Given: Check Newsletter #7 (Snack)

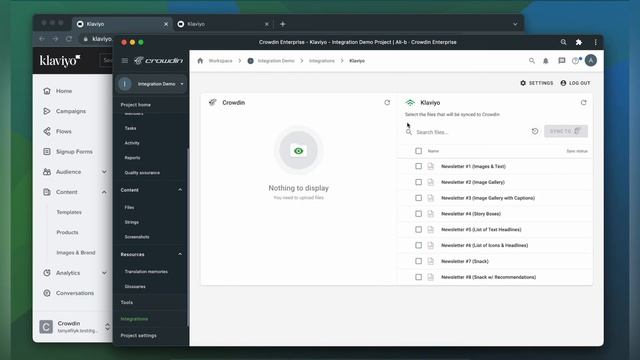Looking at the screenshot, I should pos(418,261).
